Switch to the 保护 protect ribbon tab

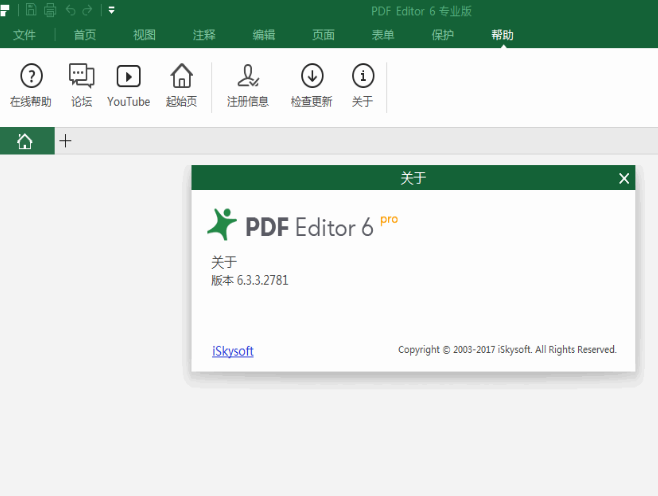[x=443, y=35]
